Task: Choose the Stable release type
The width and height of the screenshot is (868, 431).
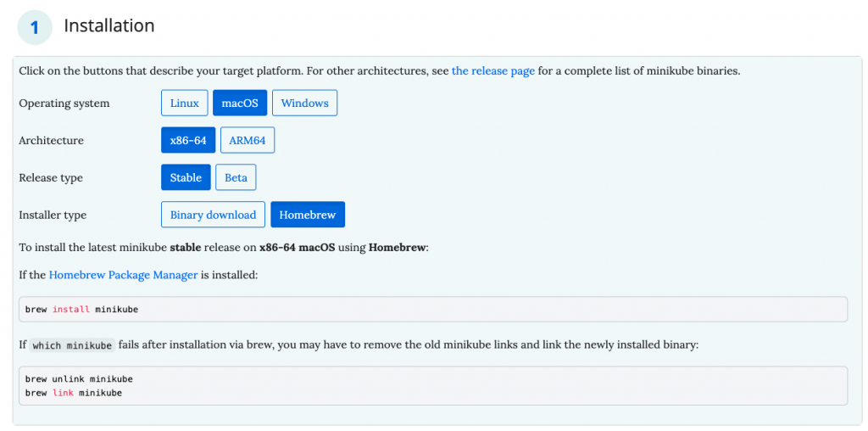Action: click(186, 178)
